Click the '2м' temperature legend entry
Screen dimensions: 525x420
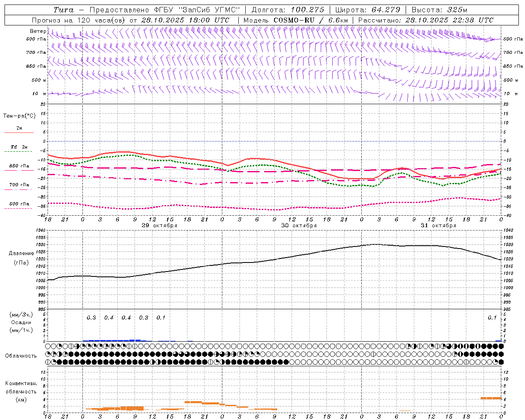(19, 128)
